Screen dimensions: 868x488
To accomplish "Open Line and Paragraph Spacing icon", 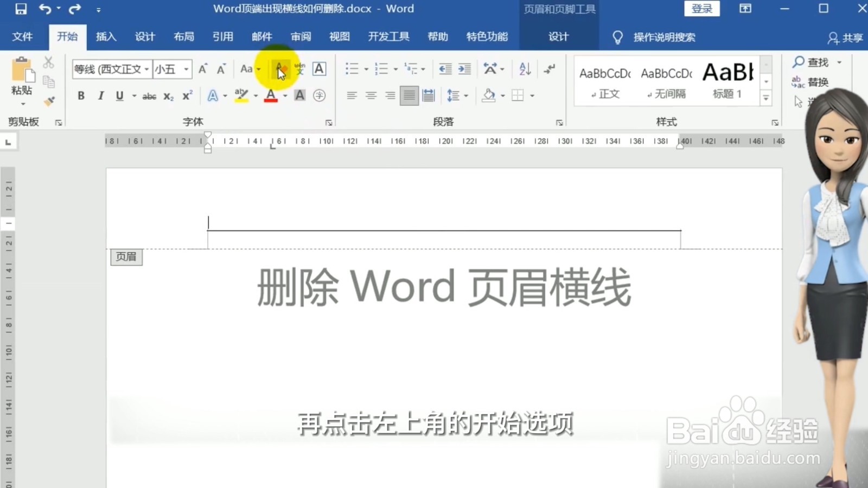I will [x=454, y=96].
